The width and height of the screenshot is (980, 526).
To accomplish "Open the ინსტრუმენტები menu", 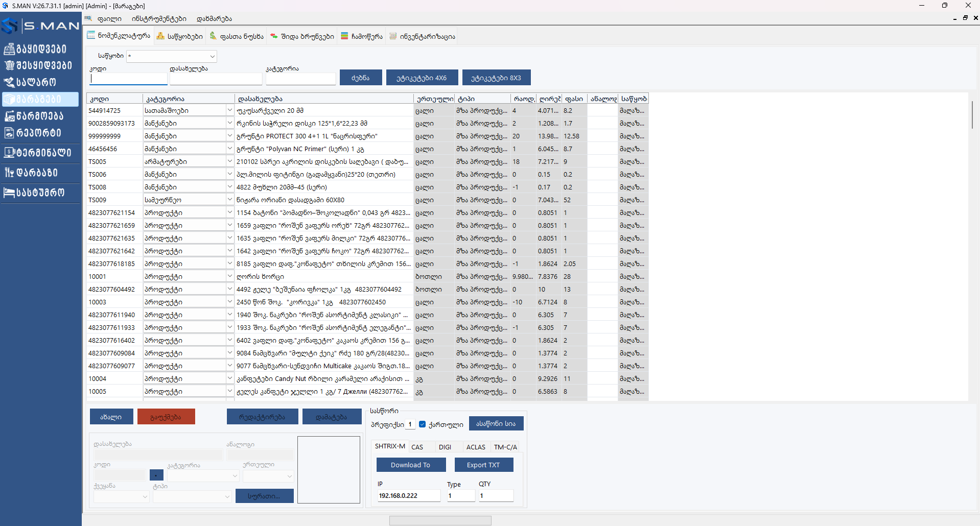I will (159, 19).
